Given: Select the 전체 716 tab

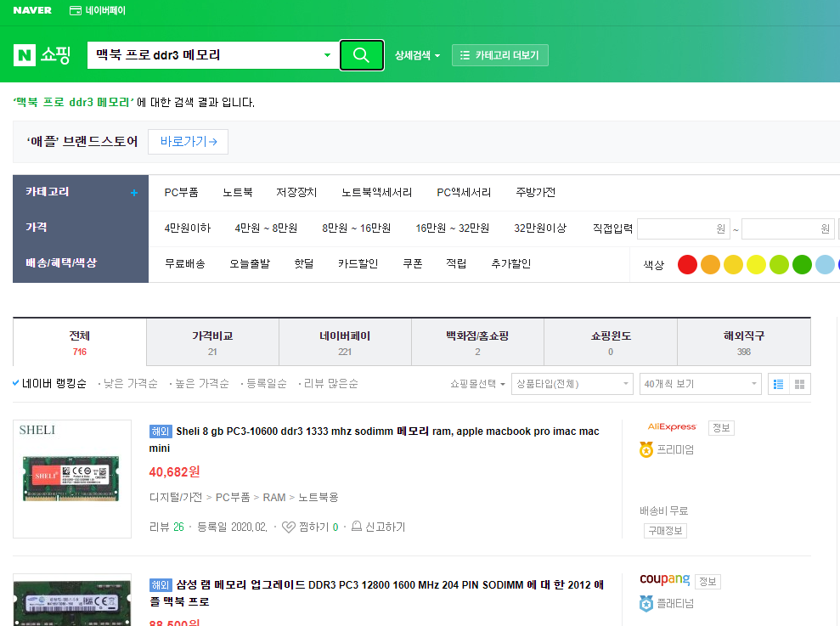Looking at the screenshot, I should point(80,342).
